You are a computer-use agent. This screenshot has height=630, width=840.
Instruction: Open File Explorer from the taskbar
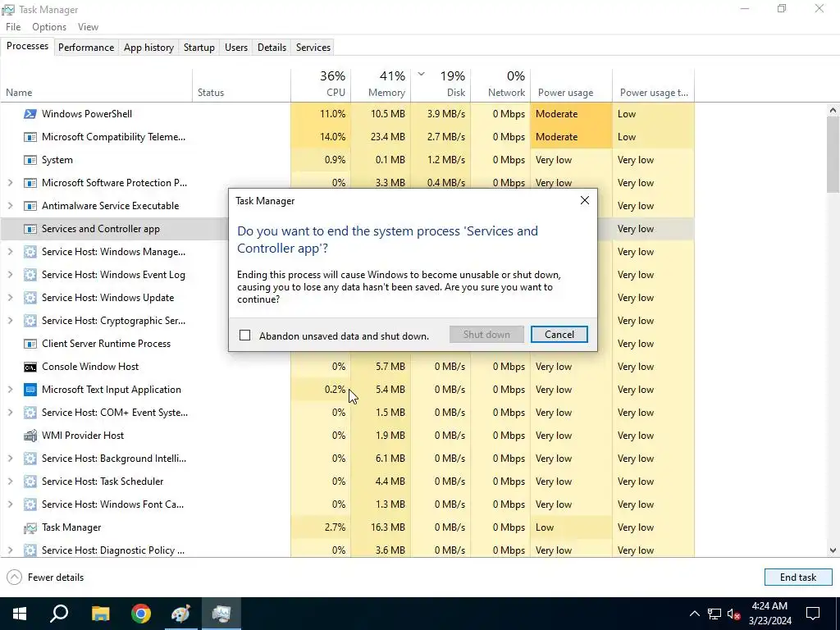tap(100, 614)
